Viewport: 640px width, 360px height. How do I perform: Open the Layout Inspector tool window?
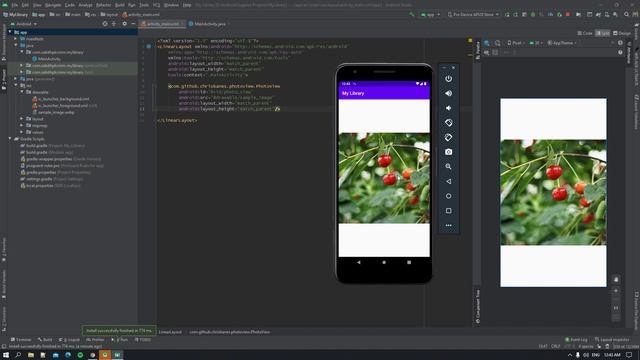[x=612, y=340]
